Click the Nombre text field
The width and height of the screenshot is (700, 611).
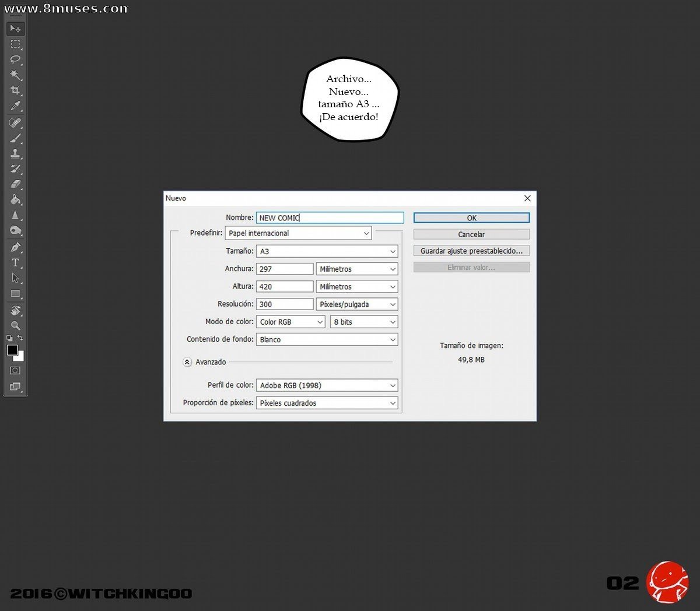point(330,217)
